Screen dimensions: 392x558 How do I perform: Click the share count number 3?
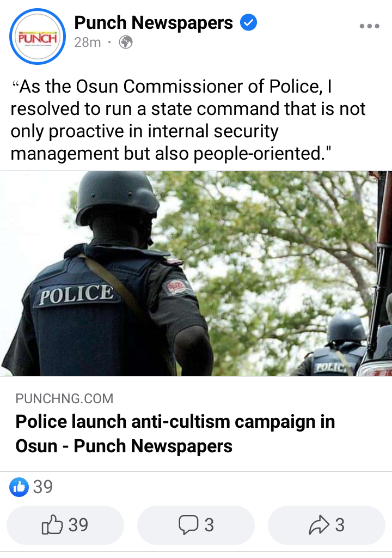click(340, 525)
